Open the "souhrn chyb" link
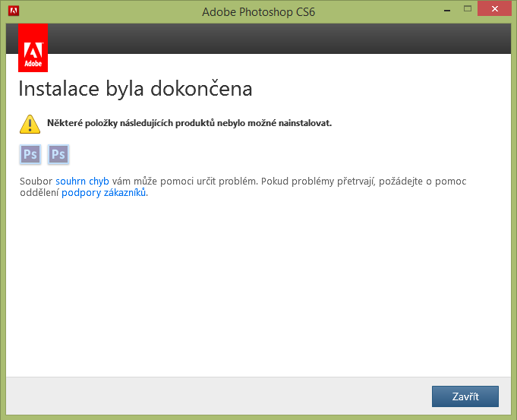 click(x=82, y=182)
